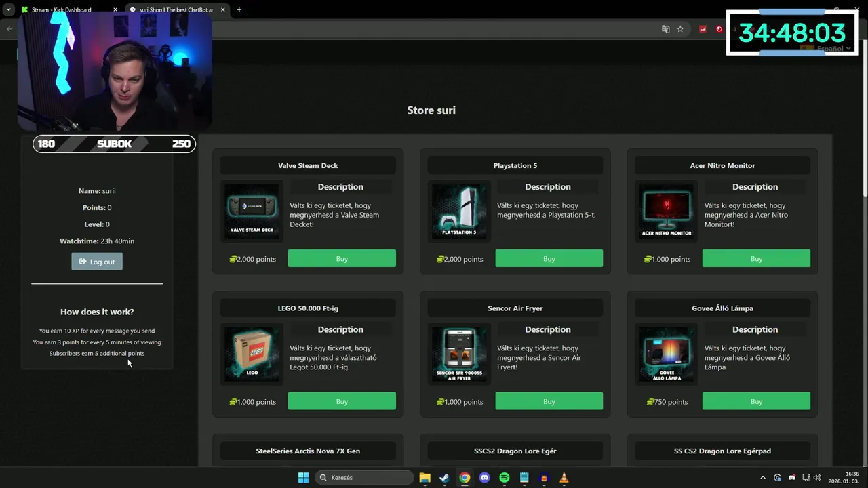Buy the LEGO 50.000 Ft-ig ticket

[x=342, y=401]
